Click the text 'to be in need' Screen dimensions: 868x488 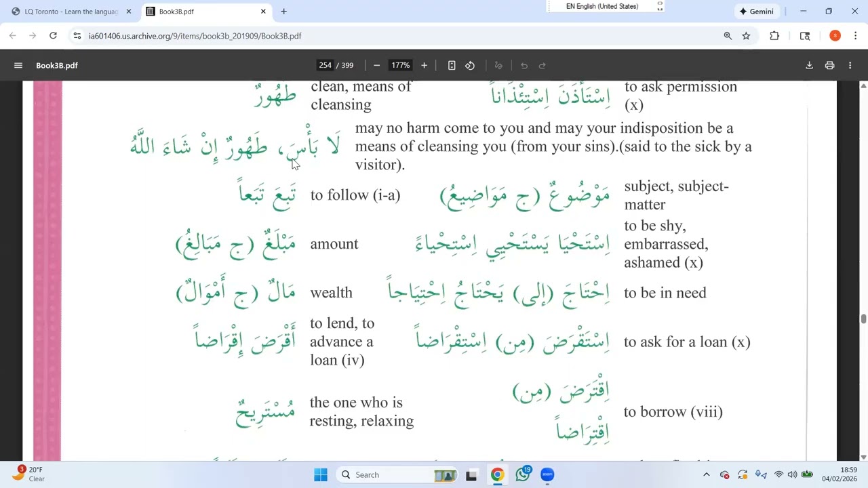click(x=665, y=293)
